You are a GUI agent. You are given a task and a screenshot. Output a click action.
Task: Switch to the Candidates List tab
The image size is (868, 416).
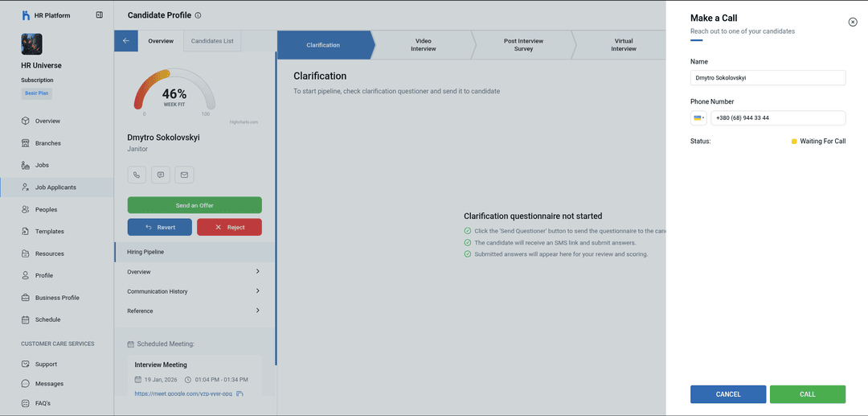pyautogui.click(x=212, y=41)
